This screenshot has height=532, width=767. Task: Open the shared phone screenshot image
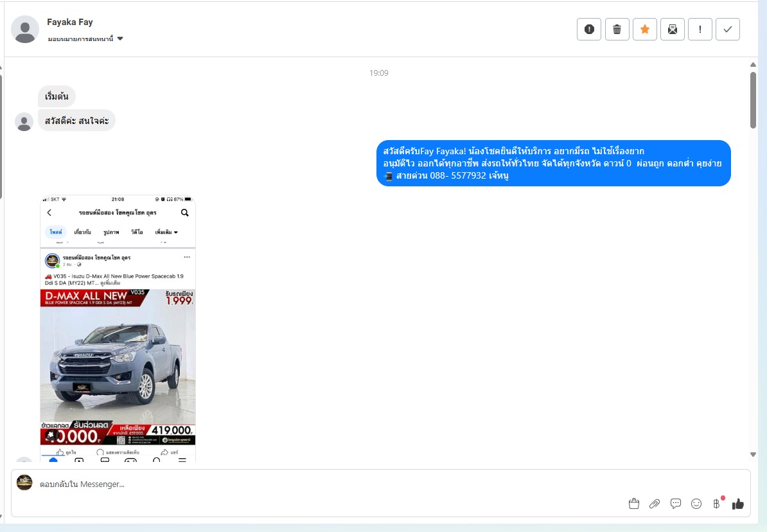[118, 328]
